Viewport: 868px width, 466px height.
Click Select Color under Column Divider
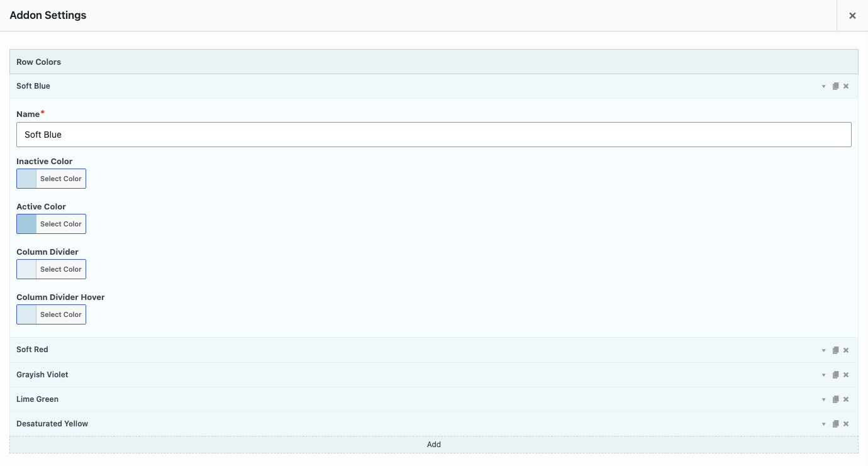pyautogui.click(x=61, y=269)
